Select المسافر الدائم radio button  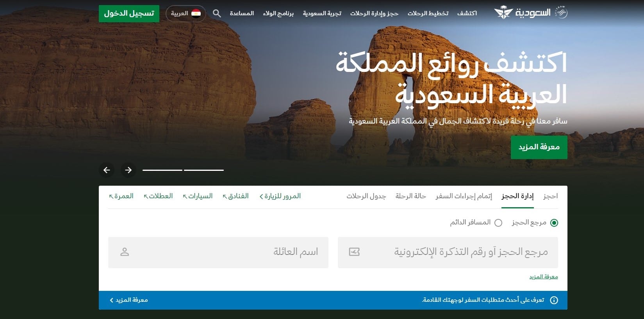498,223
